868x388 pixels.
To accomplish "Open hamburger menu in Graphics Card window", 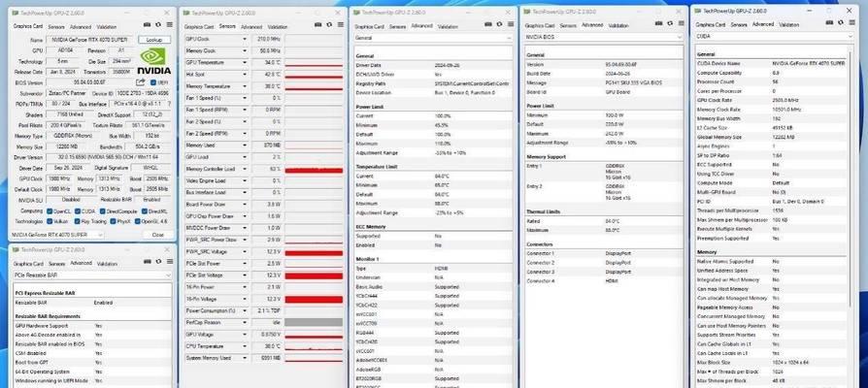I will pyautogui.click(x=169, y=25).
